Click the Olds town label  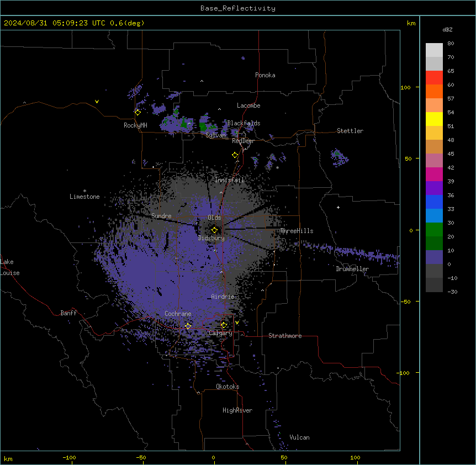pyautogui.click(x=214, y=218)
